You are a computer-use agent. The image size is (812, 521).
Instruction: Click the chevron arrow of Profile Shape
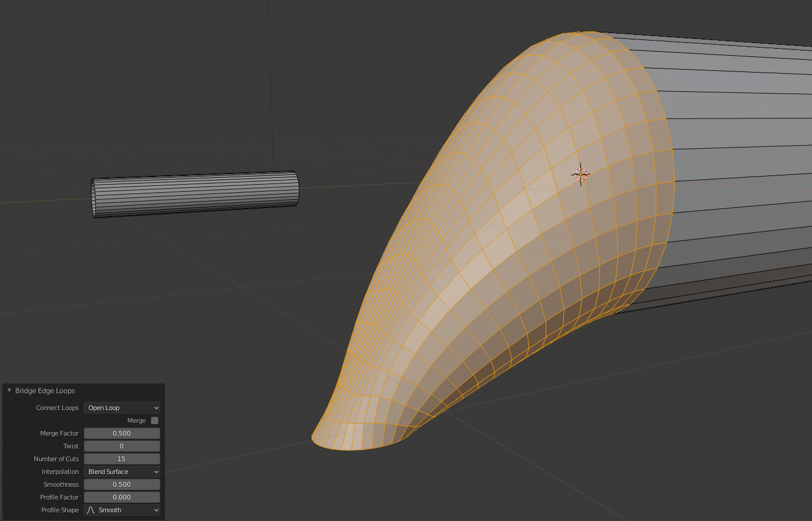click(x=156, y=510)
